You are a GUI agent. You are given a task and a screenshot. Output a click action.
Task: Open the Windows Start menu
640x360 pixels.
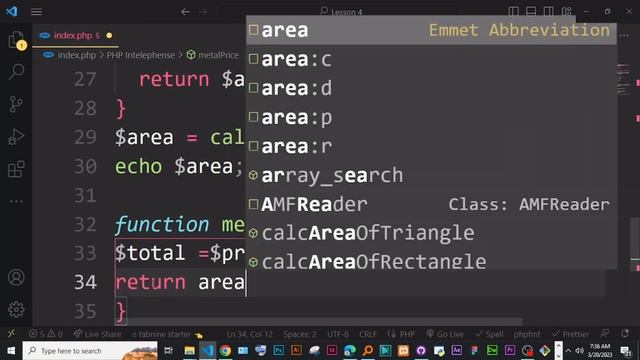pyautogui.click(x=11, y=351)
